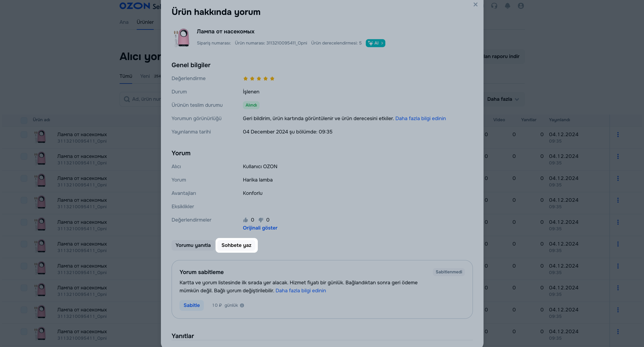Click the search magnifier icon

point(127,99)
